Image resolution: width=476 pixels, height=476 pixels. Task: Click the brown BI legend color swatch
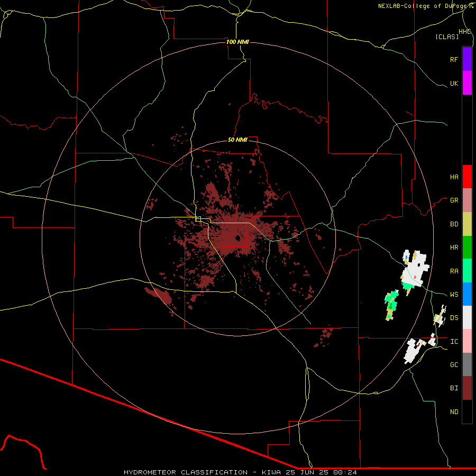467,388
